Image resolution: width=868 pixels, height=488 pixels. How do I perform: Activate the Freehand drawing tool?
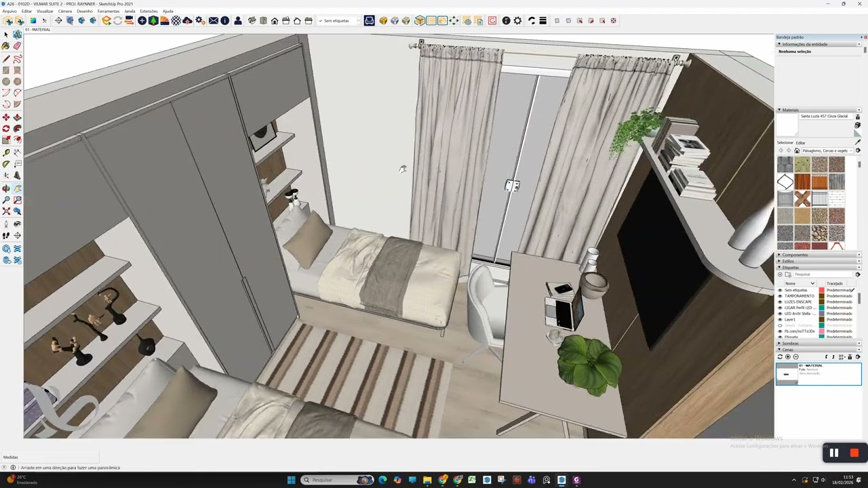pos(17,59)
